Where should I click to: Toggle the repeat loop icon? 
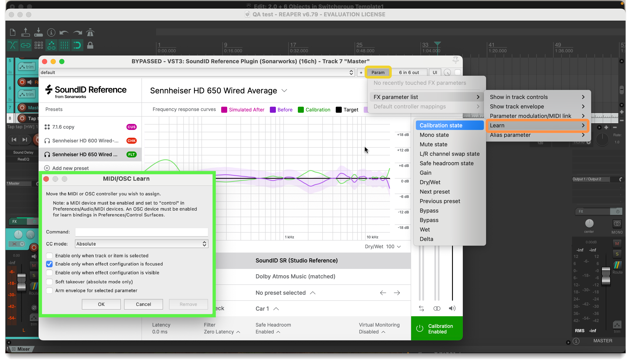[77, 46]
